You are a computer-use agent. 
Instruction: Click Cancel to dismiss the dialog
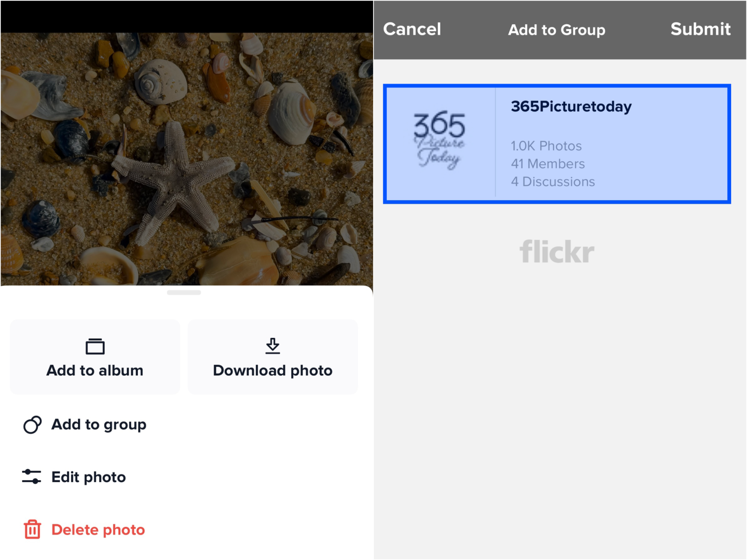click(412, 29)
